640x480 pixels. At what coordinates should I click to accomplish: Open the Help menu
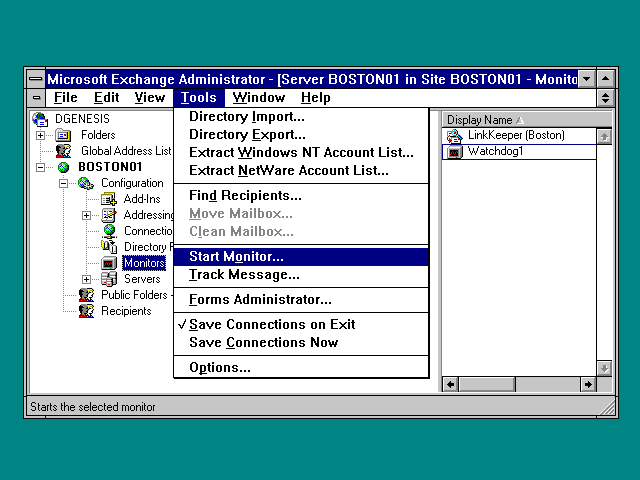point(316,98)
